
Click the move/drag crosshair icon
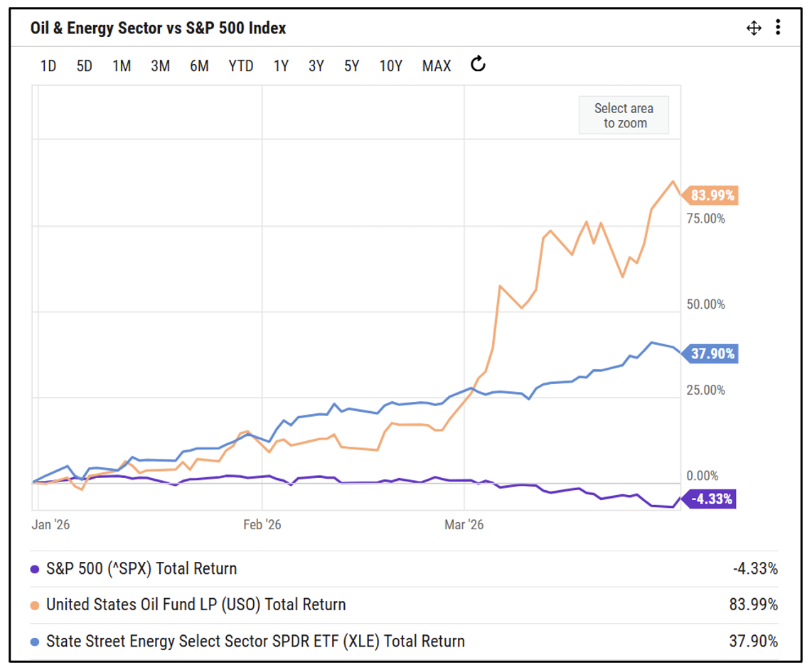pos(754,28)
